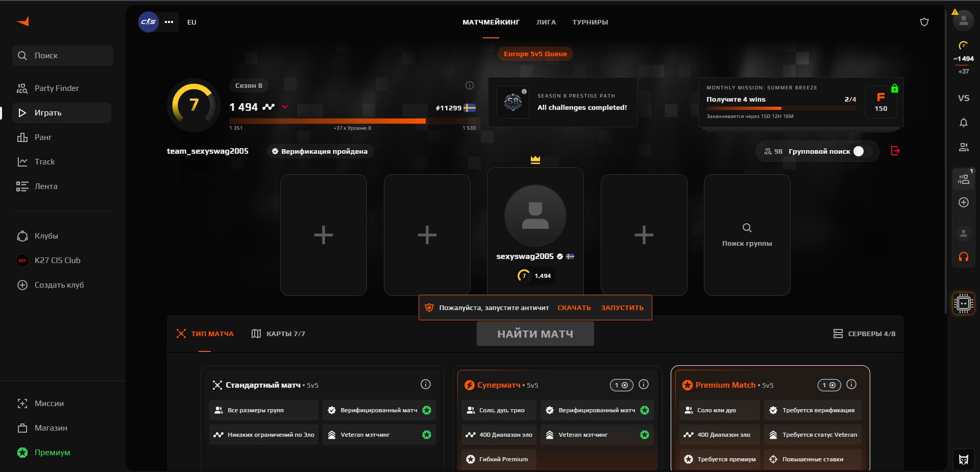Switch to МАТЧМЕЙКИНГ tab
This screenshot has width=980, height=472.
pyautogui.click(x=491, y=22)
